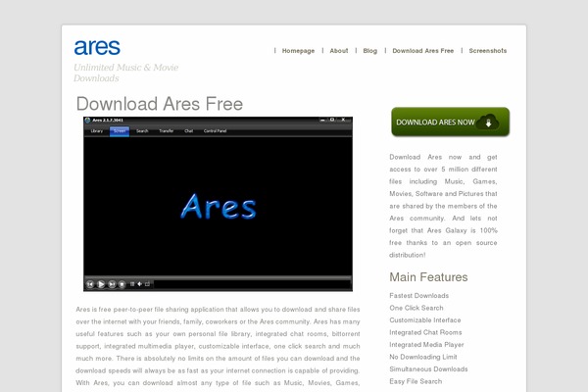Open the Screenshots navigation link
The width and height of the screenshot is (588, 392).
coord(487,51)
